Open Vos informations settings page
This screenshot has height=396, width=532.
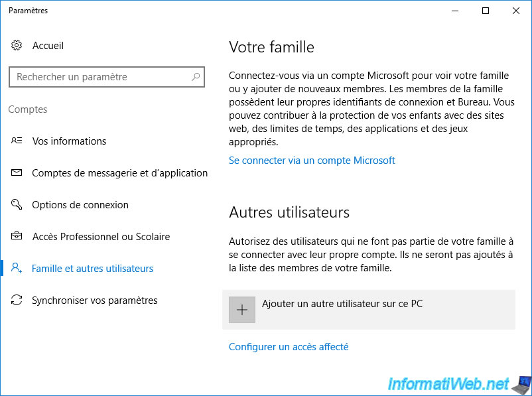[69, 141]
